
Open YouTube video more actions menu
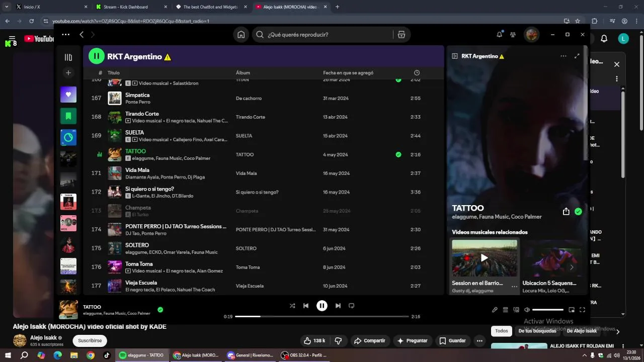point(479,341)
